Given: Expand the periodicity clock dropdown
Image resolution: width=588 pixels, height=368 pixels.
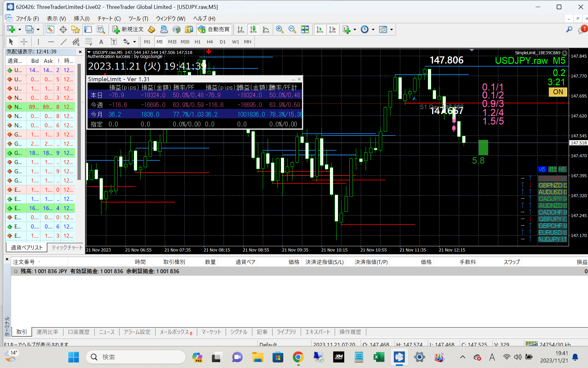Looking at the screenshot, I should (373, 30).
